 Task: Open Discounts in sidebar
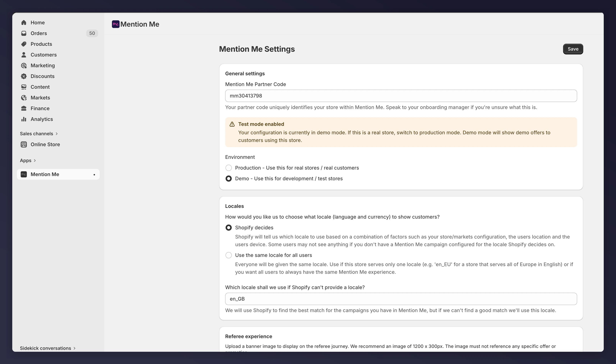tap(58, 76)
